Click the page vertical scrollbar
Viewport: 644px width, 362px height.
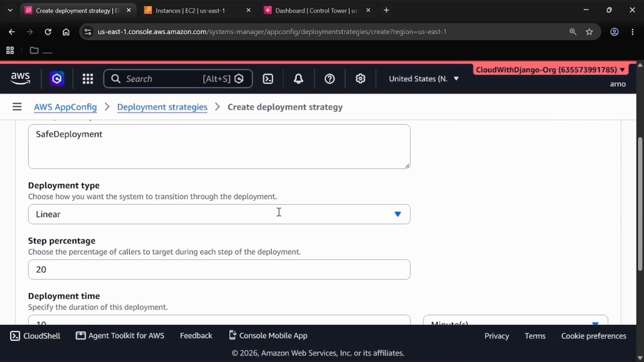640,204
